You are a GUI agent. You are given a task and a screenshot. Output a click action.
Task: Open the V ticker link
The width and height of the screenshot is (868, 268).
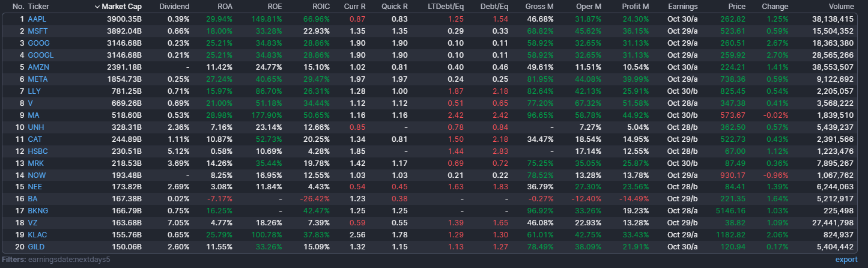(x=30, y=103)
